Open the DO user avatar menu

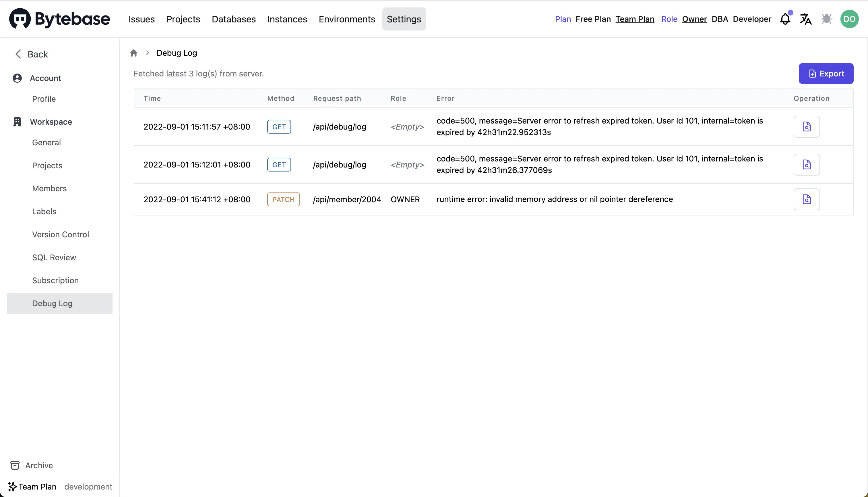849,19
